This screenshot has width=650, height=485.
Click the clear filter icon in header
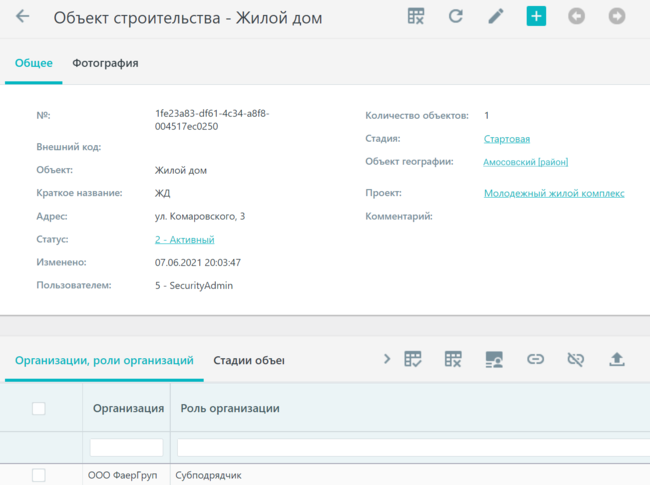416,16
